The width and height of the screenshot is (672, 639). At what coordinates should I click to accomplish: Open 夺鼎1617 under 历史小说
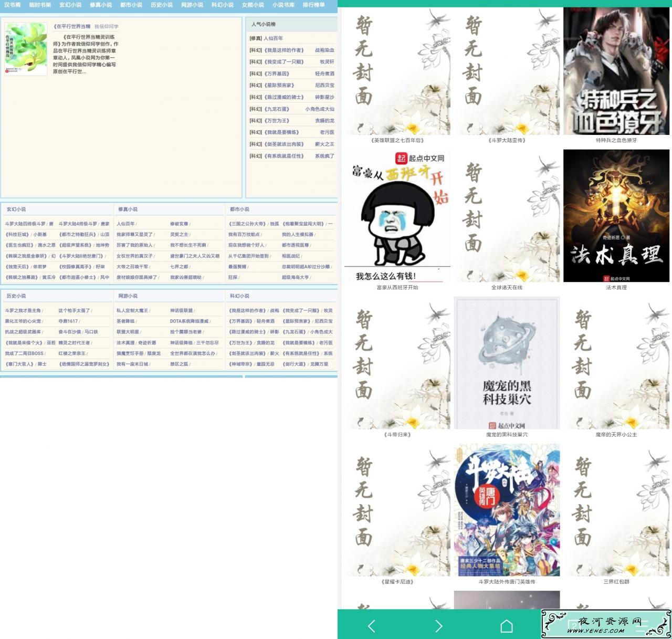pyautogui.click(x=68, y=321)
